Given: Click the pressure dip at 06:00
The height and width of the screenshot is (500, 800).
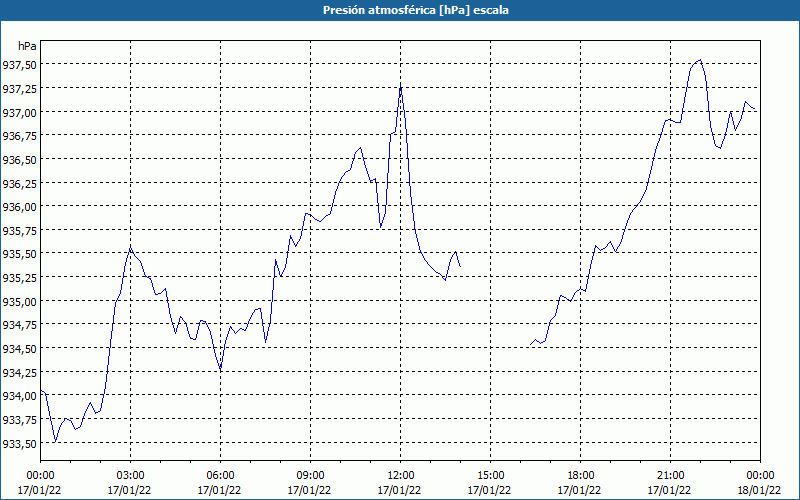Looking at the screenshot, I should (x=220, y=369).
